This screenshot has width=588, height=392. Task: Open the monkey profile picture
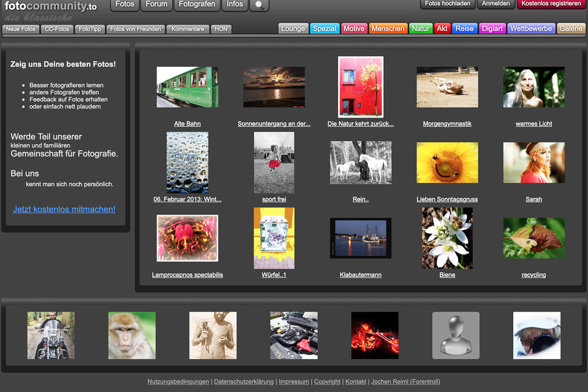coord(132,335)
